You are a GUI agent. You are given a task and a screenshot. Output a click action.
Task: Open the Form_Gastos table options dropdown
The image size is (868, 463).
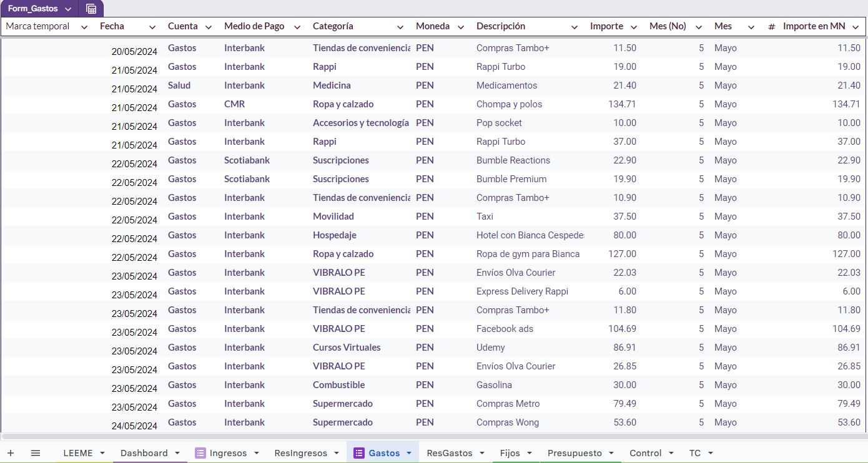[68, 9]
